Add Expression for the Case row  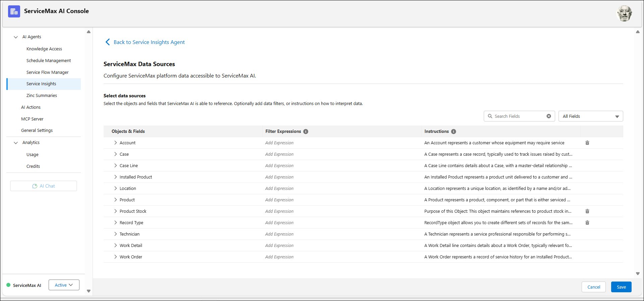pos(279,154)
